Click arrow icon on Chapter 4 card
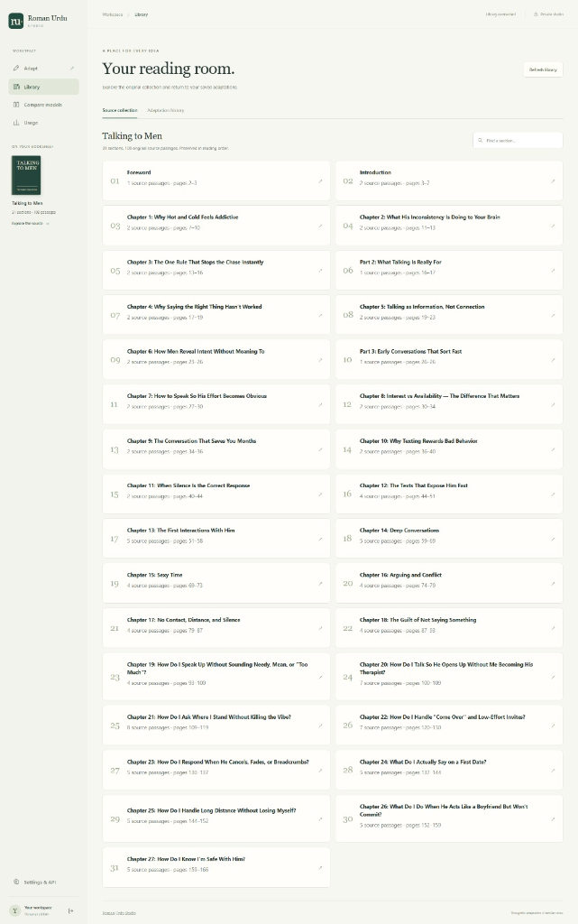This screenshot has width=578, height=924. (x=320, y=315)
